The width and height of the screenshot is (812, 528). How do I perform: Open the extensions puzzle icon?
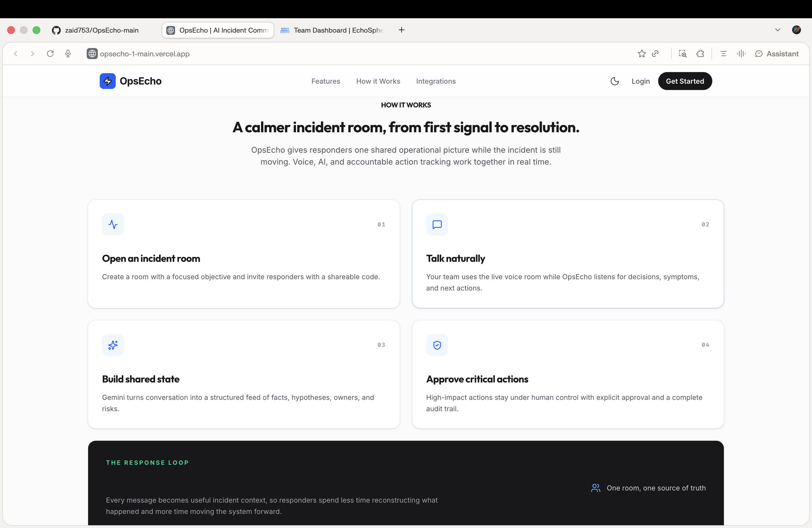[700, 54]
